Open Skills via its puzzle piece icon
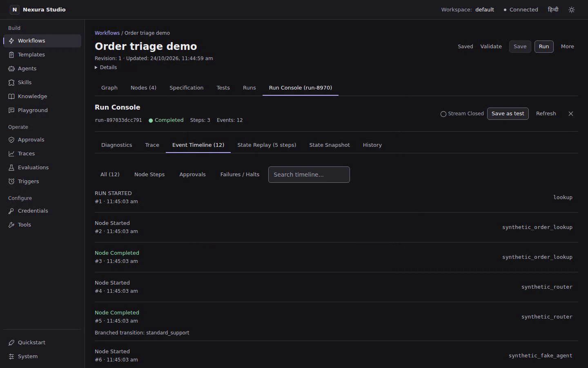 (11, 83)
